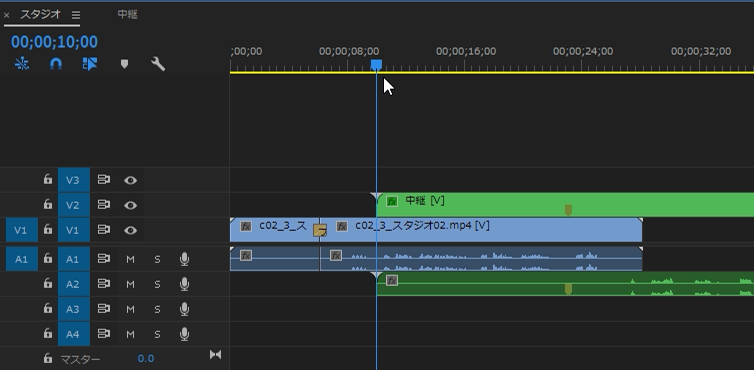Enable voice-over record on A4

tap(184, 334)
